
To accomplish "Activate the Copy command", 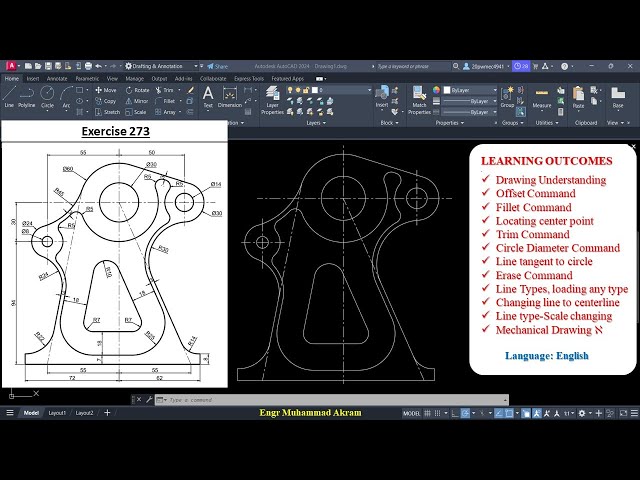I will pos(106,101).
